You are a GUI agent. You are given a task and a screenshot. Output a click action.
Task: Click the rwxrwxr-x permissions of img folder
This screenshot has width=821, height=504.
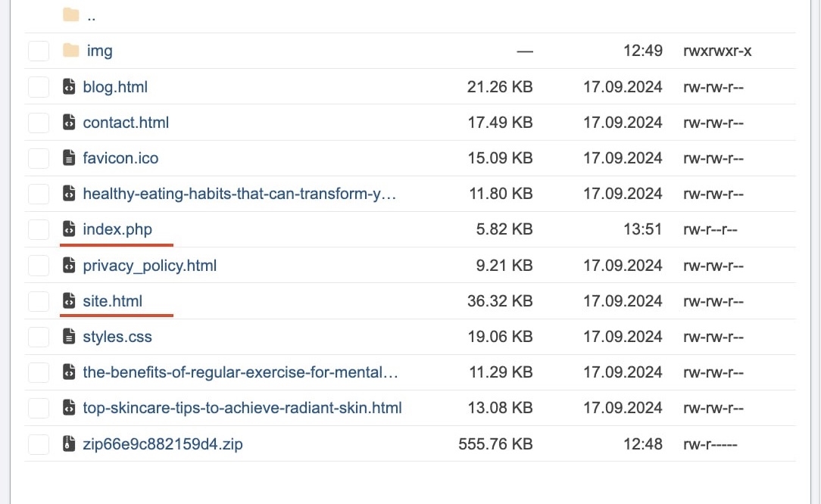tap(716, 51)
